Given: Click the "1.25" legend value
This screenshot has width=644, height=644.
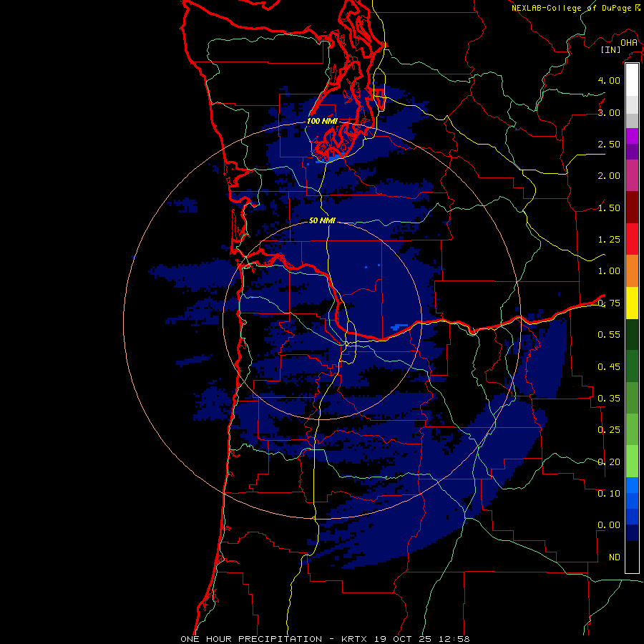Looking at the screenshot, I should 609,240.
